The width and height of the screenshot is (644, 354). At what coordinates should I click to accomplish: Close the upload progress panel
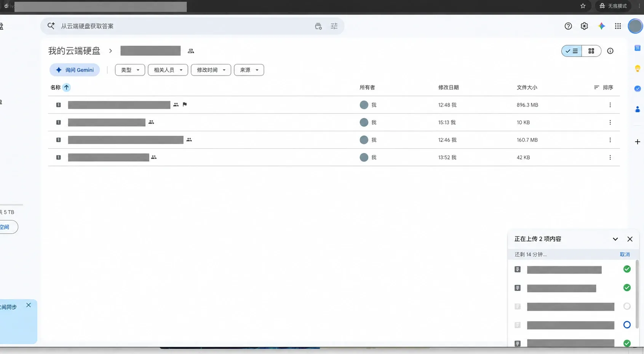point(630,239)
